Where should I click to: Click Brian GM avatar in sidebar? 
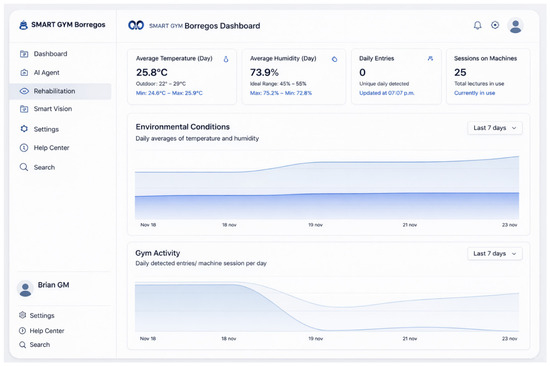point(25,289)
